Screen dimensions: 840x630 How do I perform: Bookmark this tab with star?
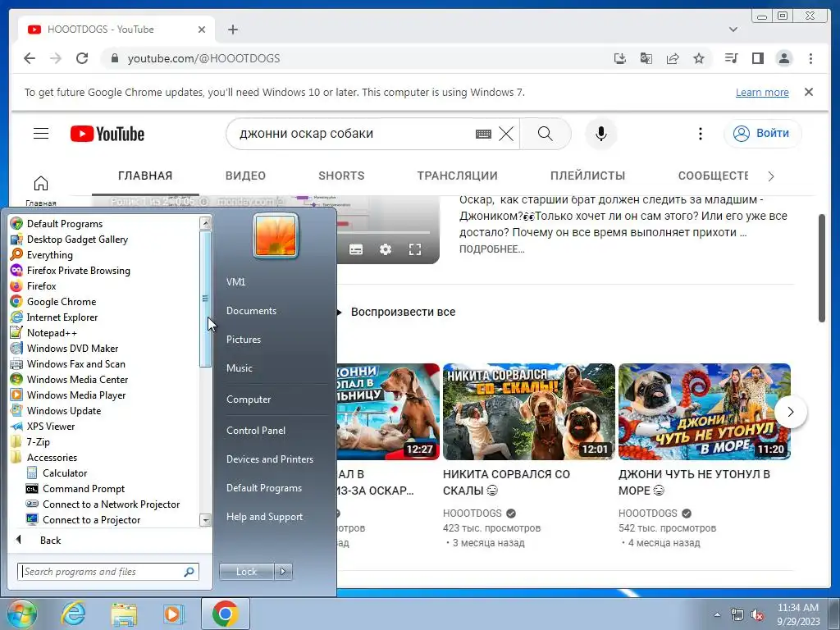point(699,58)
